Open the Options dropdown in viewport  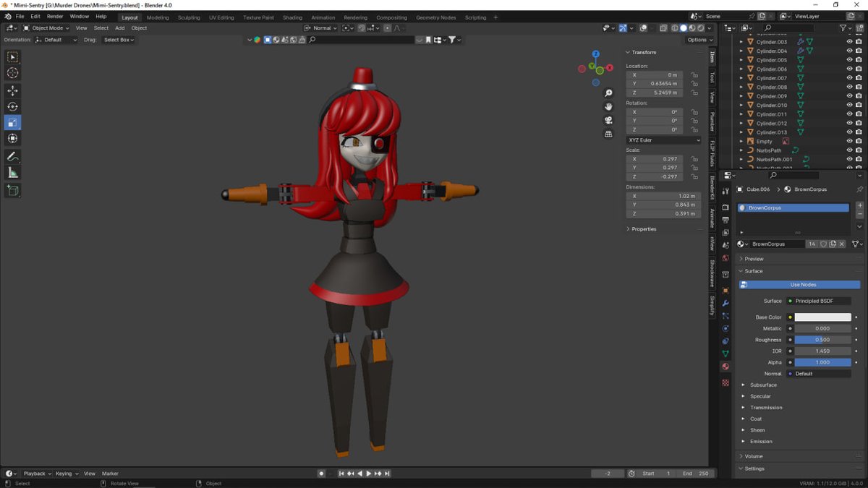699,40
